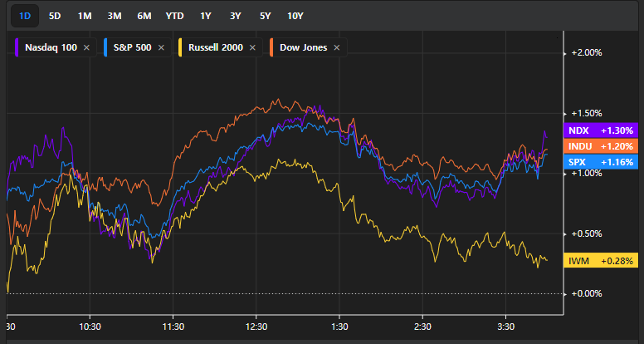The image size is (644, 344).
Task: Open the 10Y chart range
Action: (x=295, y=16)
